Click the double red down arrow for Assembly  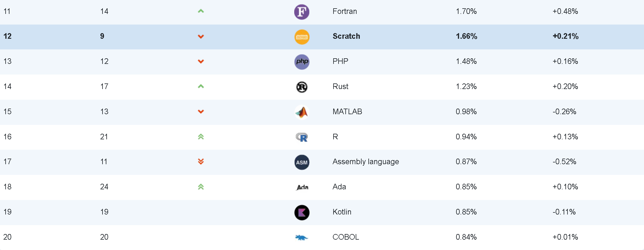(201, 162)
